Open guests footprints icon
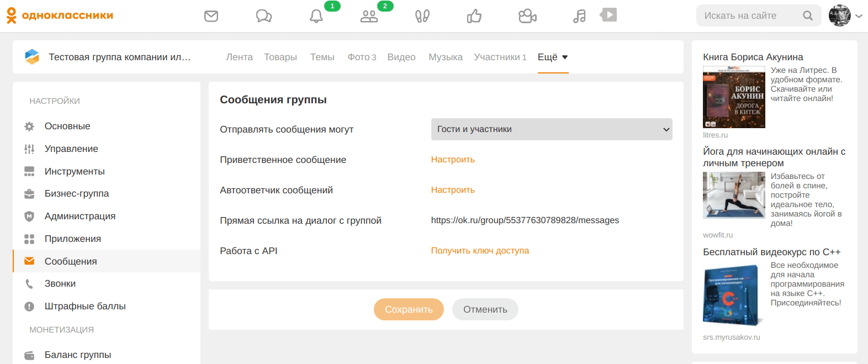 pos(422,16)
